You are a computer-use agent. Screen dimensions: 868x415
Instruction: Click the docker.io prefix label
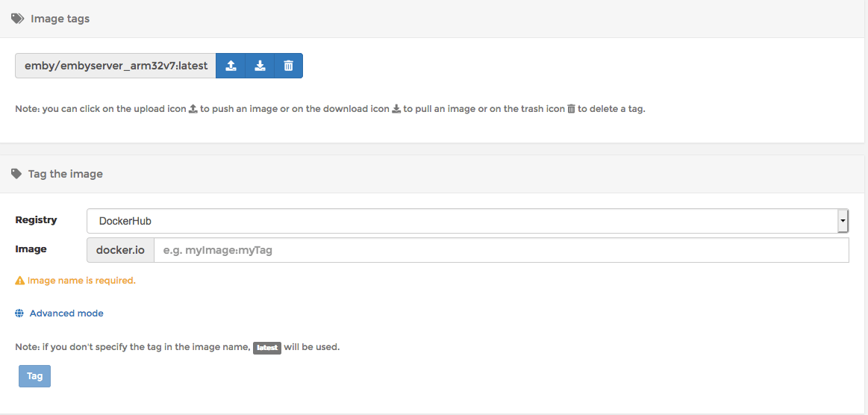(121, 250)
